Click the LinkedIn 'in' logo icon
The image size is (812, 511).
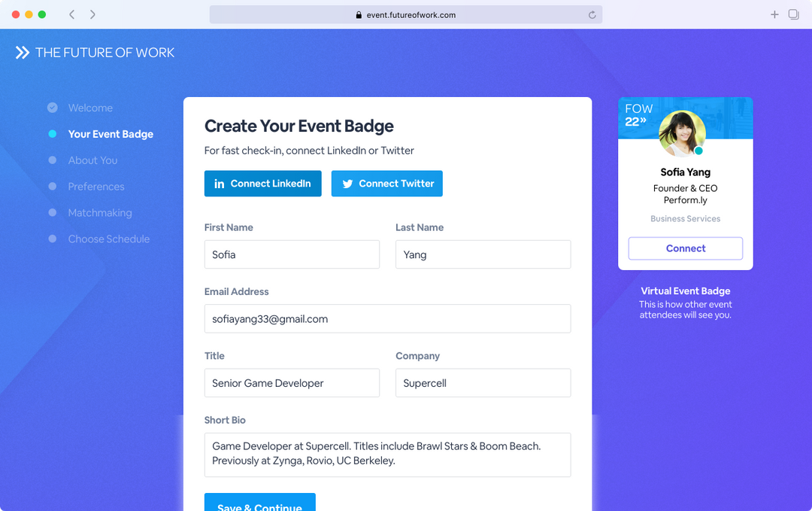click(x=219, y=184)
